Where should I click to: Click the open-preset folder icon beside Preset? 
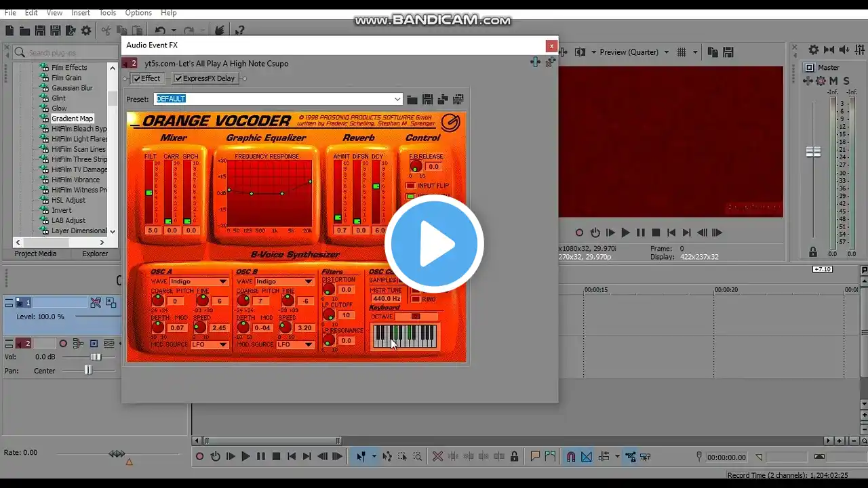coord(412,99)
